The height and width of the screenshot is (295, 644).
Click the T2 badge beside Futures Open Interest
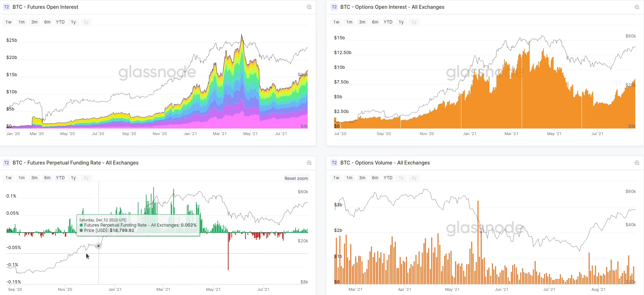[x=6, y=7]
